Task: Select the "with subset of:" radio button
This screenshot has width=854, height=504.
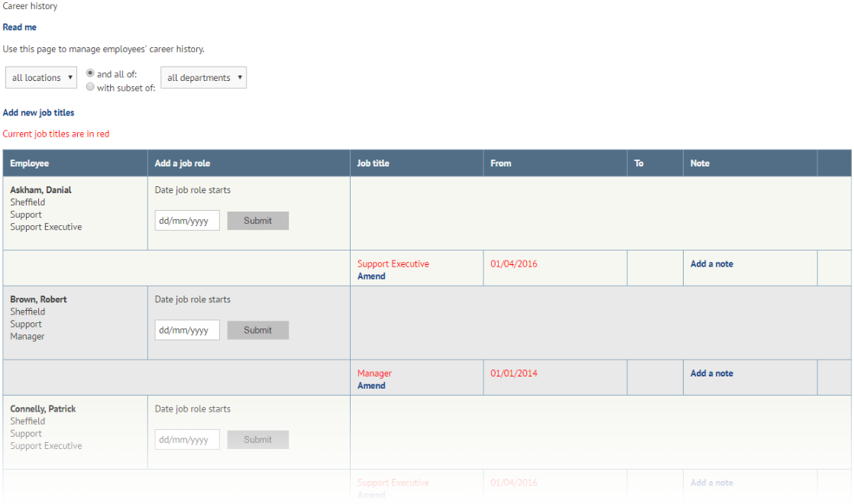Action: coord(90,86)
